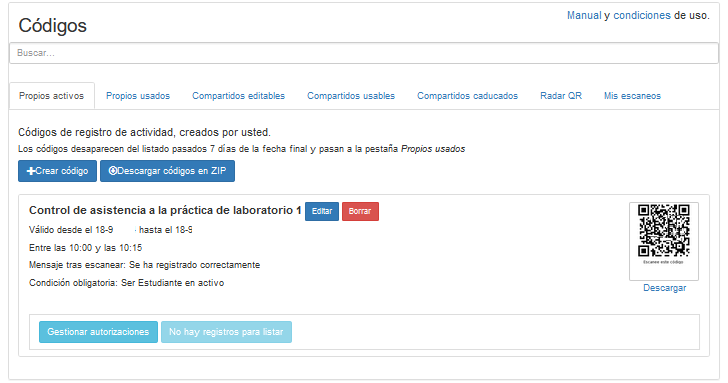The width and height of the screenshot is (728, 383).
Task: Click the Crear código button
Action: [x=58, y=171]
